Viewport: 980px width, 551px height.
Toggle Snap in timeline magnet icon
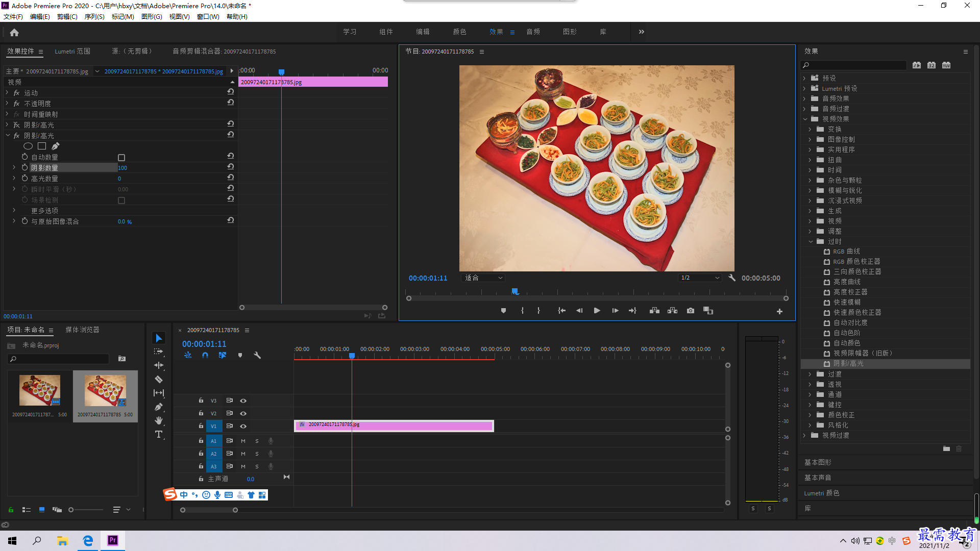click(205, 355)
